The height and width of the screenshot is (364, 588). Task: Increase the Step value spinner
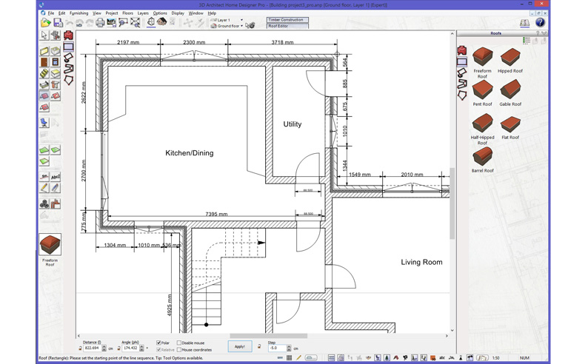289,346
